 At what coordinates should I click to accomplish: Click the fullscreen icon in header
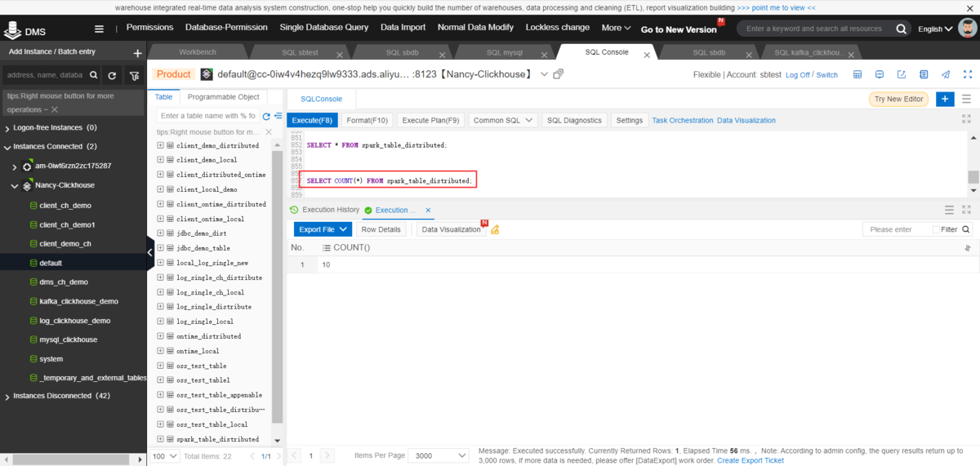point(967,74)
